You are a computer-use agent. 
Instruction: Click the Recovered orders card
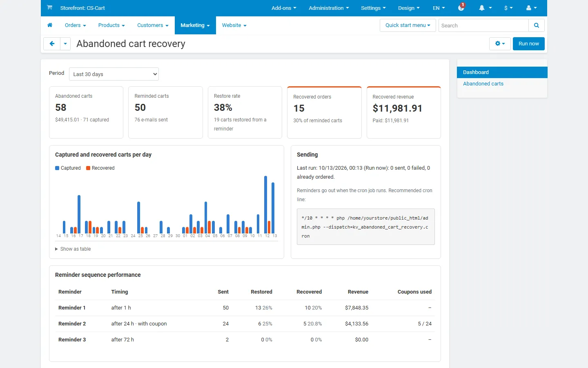tap(324, 112)
